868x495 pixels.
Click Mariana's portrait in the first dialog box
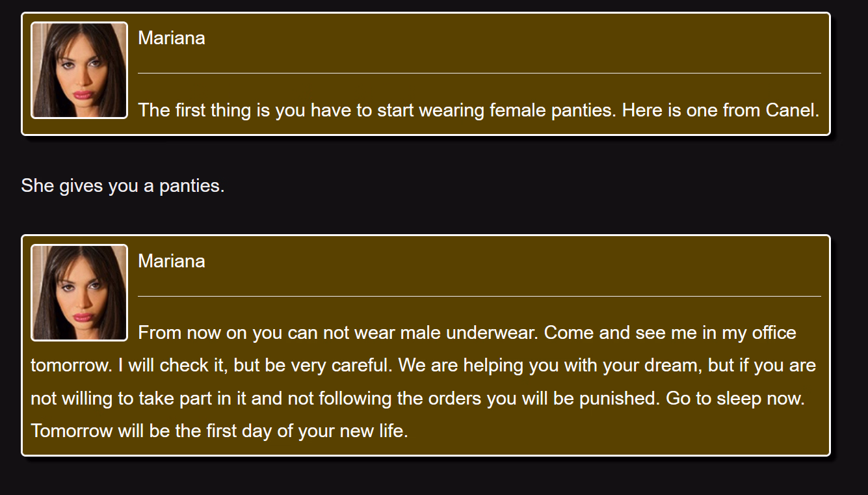pos(79,70)
